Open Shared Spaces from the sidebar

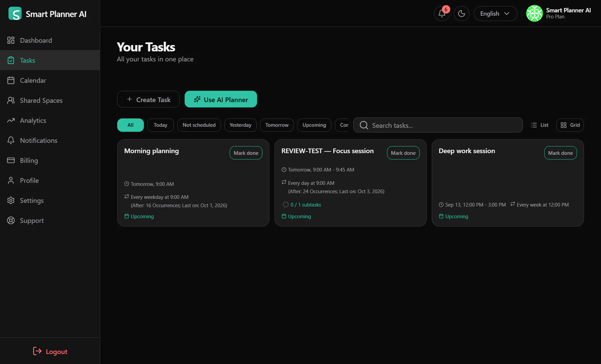pos(50,100)
